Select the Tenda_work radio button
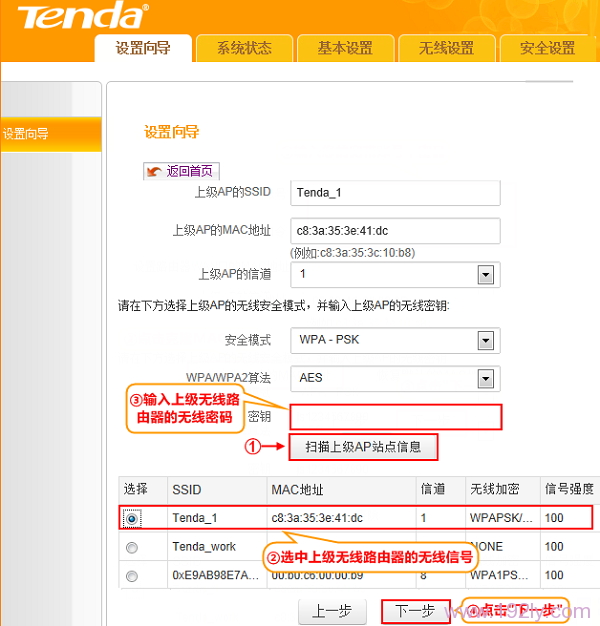 point(132,547)
